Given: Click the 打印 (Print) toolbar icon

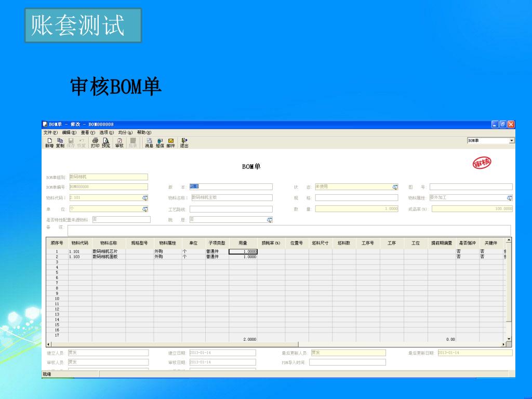Looking at the screenshot, I should coord(95,142).
